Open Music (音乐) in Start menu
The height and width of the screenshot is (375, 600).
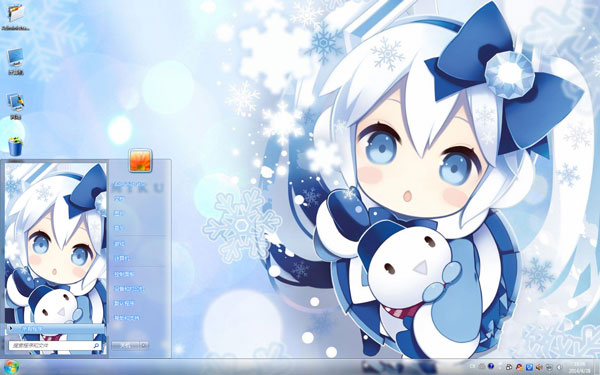pos(119,228)
